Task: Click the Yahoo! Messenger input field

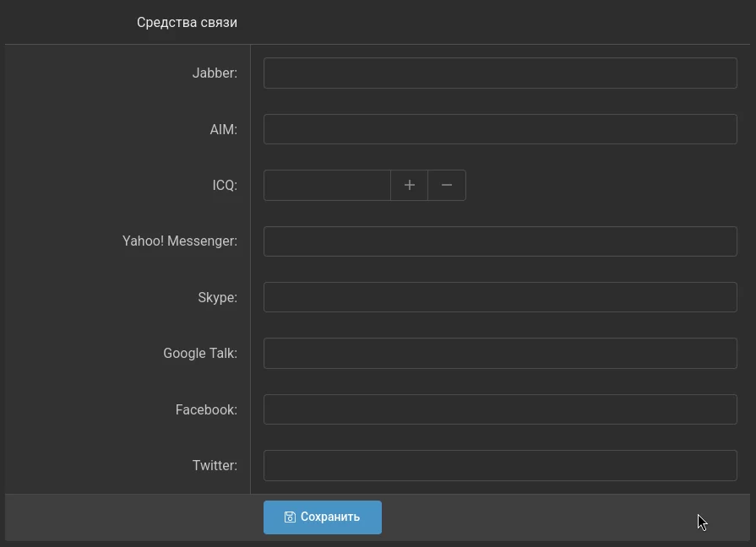Action: pos(500,241)
